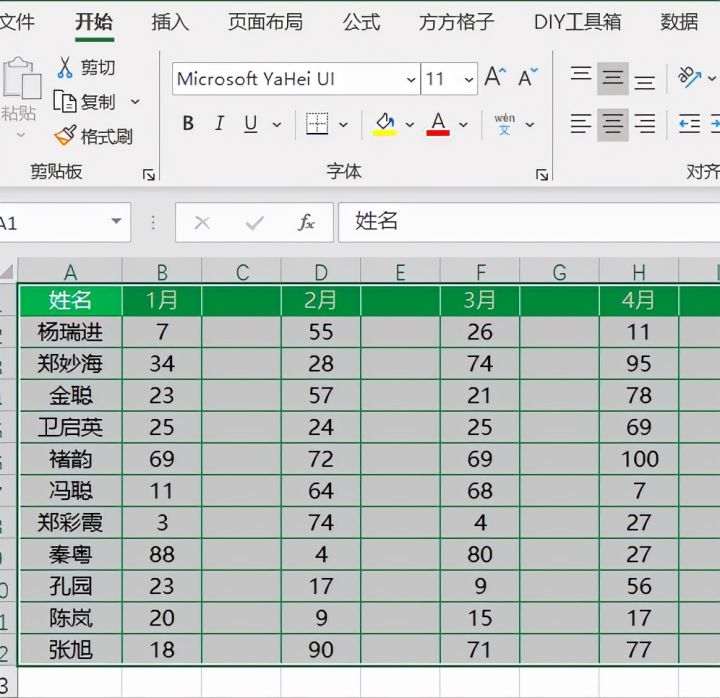Open font settings dialog launcher
This screenshot has height=698, width=720.
tap(542, 174)
